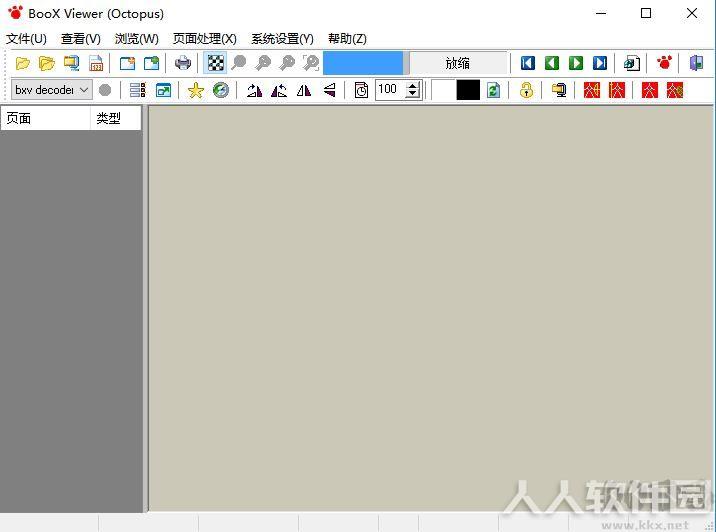
Task: Click the page timer clock icon
Action: click(361, 90)
